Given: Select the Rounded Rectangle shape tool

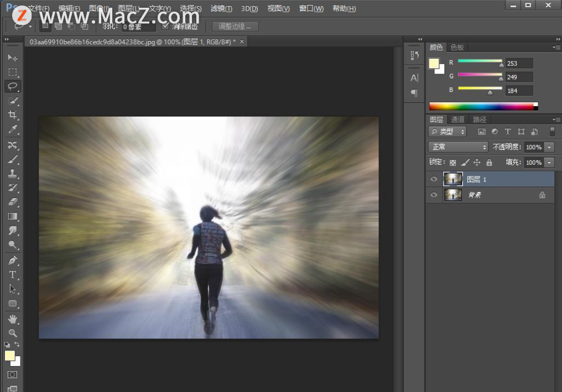Looking at the screenshot, I should 13,303.
